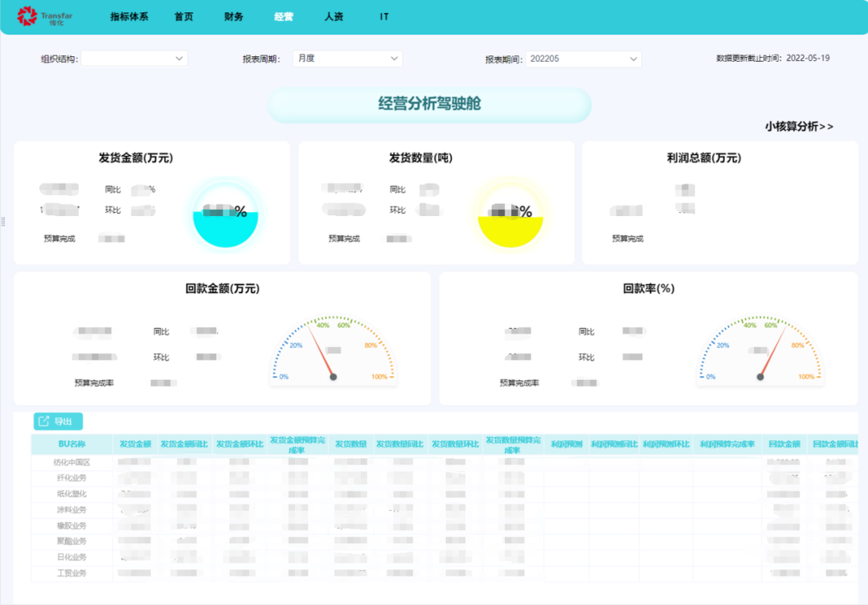This screenshot has height=605, width=868.
Task: Go to the 首页 tab
Action: tap(184, 17)
